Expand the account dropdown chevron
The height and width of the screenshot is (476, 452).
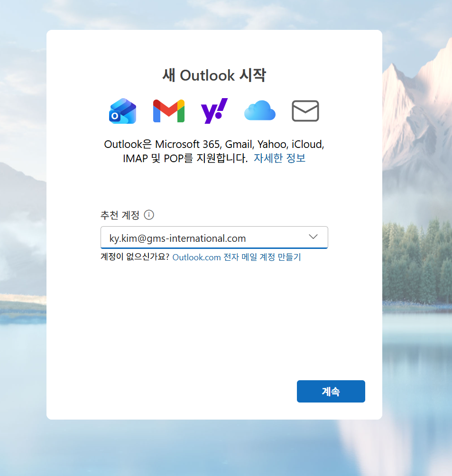coord(313,237)
